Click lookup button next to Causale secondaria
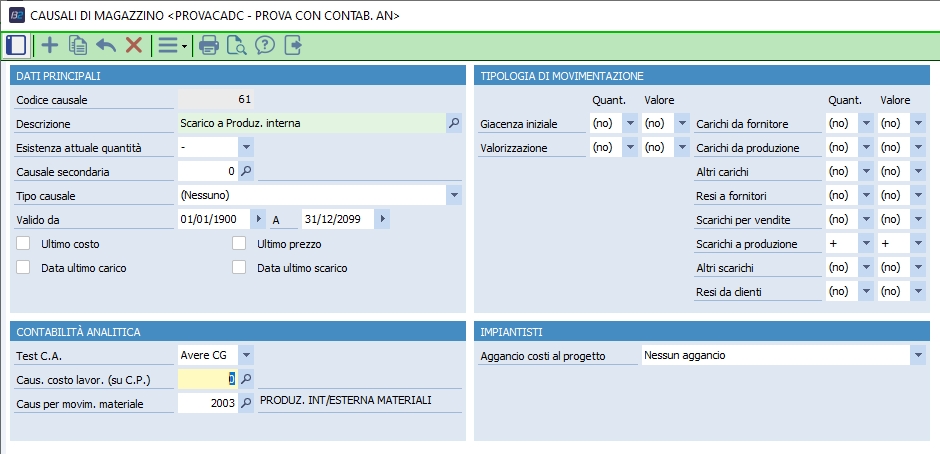This screenshot has width=940, height=454. tap(247, 172)
